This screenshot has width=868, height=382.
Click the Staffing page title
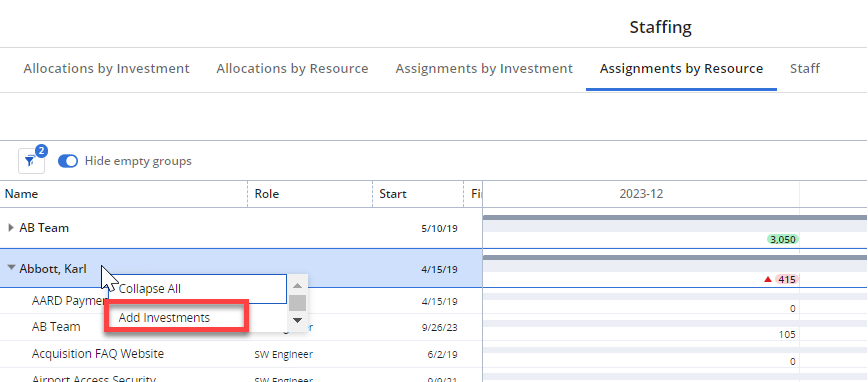660,27
